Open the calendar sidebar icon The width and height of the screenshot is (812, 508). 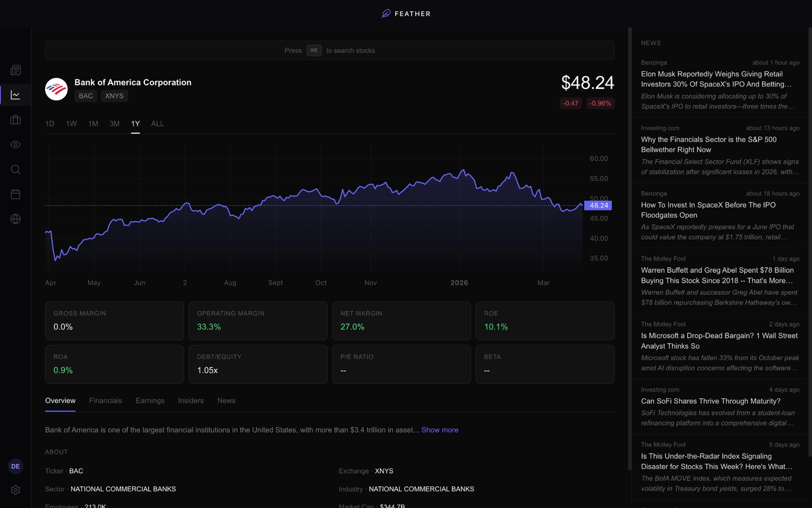[x=16, y=194]
